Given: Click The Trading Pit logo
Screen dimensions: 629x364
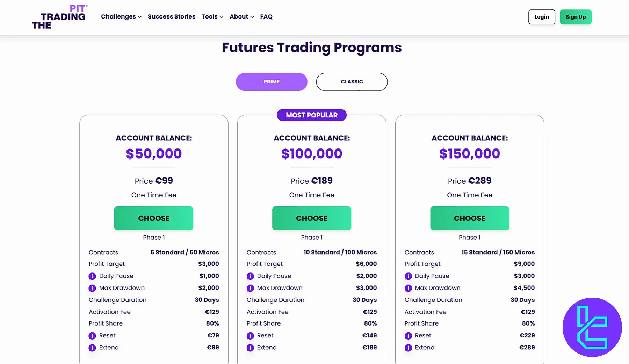Looking at the screenshot, I should tap(59, 16).
